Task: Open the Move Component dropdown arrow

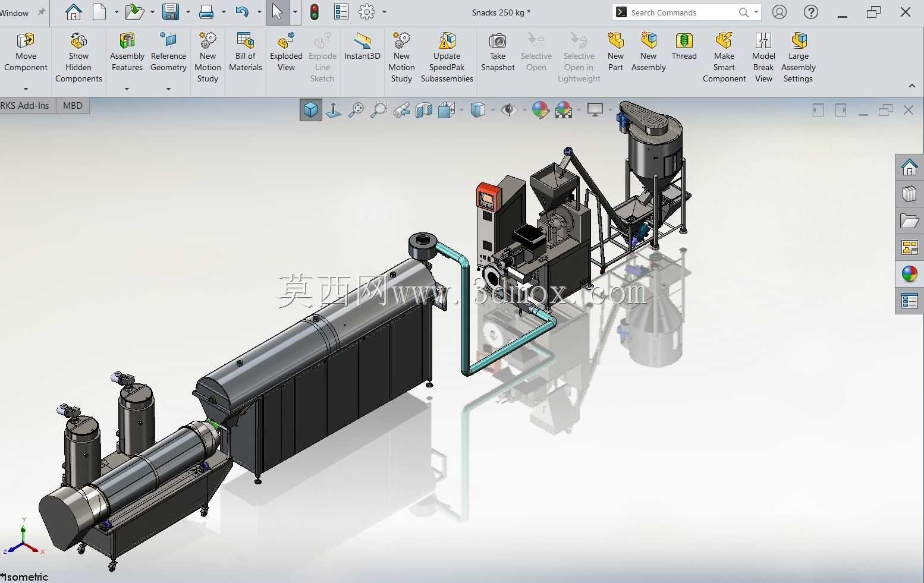Action: pyautogui.click(x=26, y=89)
